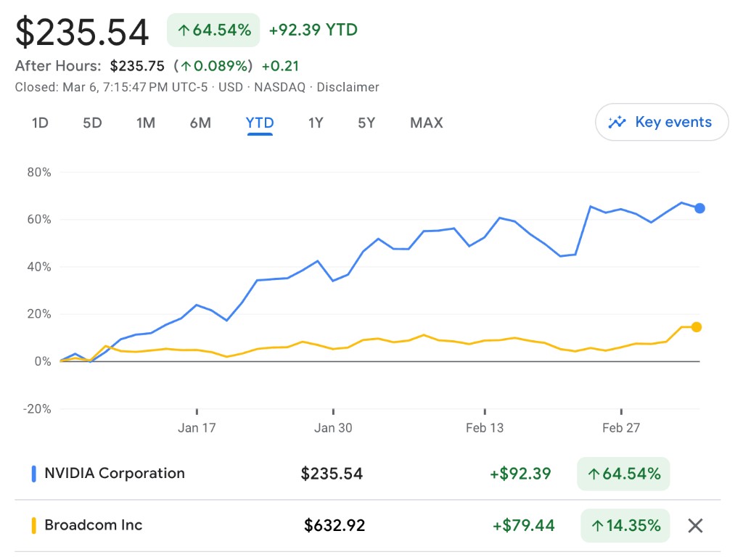Click the Key events sparkle icon
This screenshot has height=560, width=743.
coord(617,123)
